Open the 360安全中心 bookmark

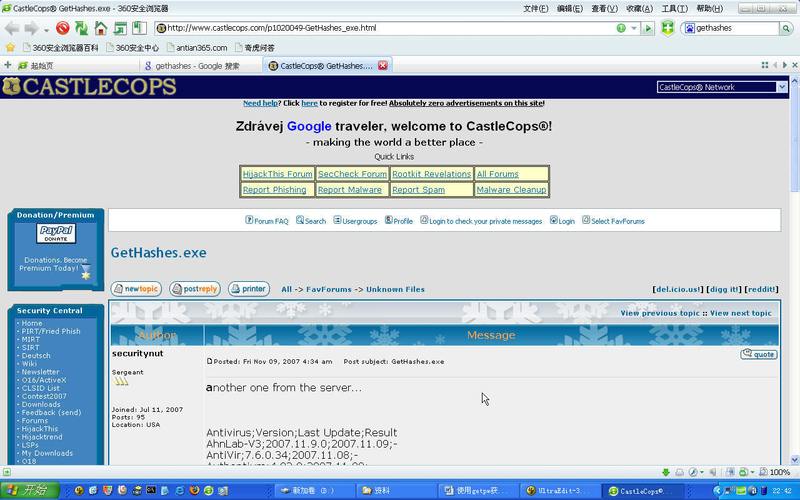(x=133, y=47)
